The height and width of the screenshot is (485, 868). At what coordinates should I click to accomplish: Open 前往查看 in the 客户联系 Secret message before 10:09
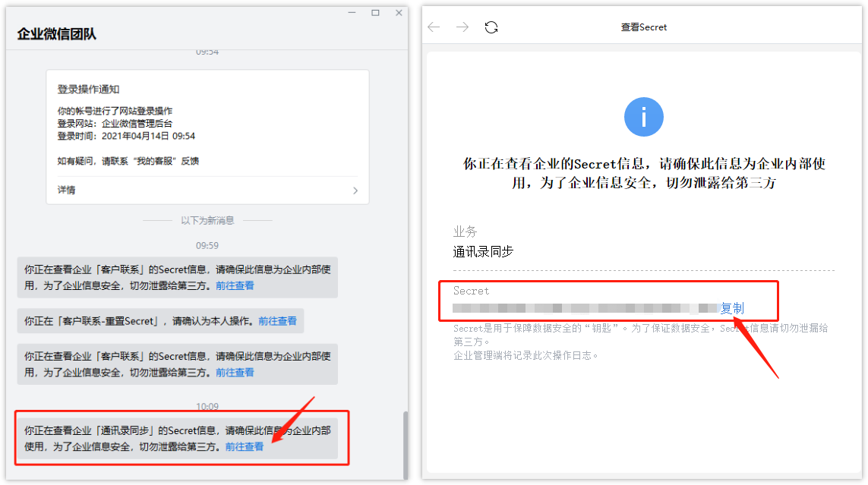point(235,372)
